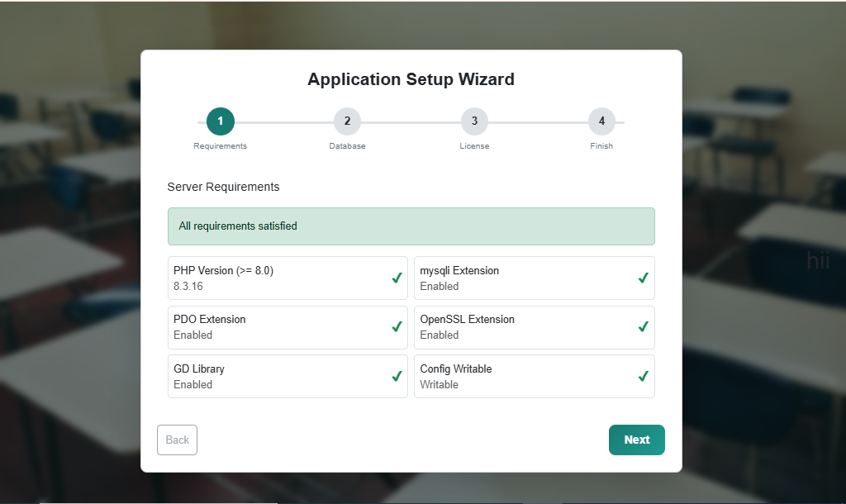Image resolution: width=846 pixels, height=504 pixels.
Task: Click the checkmark beside OpenSSL Extension
Action: coord(644,327)
